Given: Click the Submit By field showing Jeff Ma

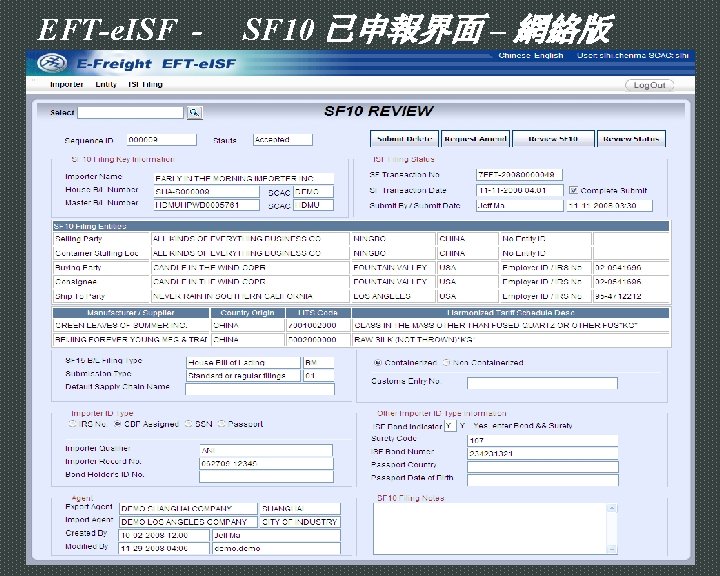Looking at the screenshot, I should tap(519, 205).
